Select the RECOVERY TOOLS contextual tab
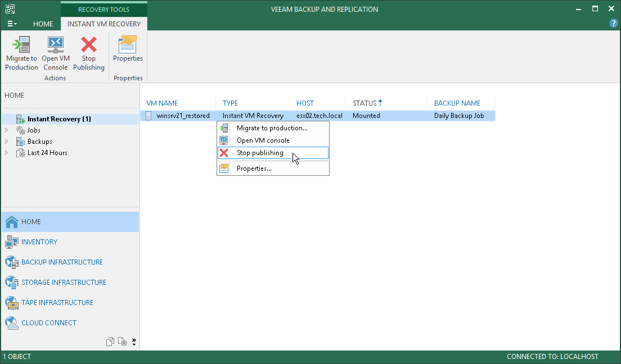This screenshot has height=364, width=621. (x=103, y=9)
